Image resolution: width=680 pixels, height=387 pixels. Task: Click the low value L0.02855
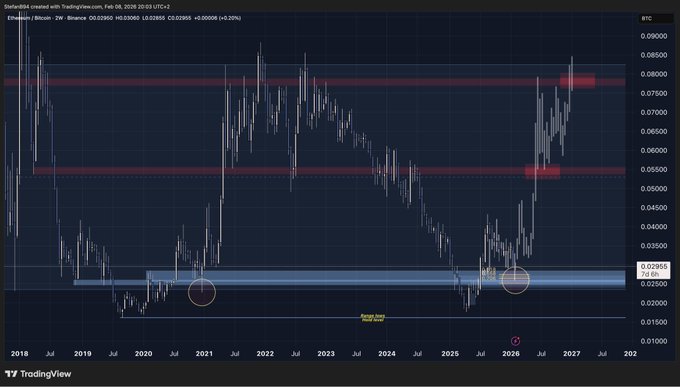click(153, 18)
